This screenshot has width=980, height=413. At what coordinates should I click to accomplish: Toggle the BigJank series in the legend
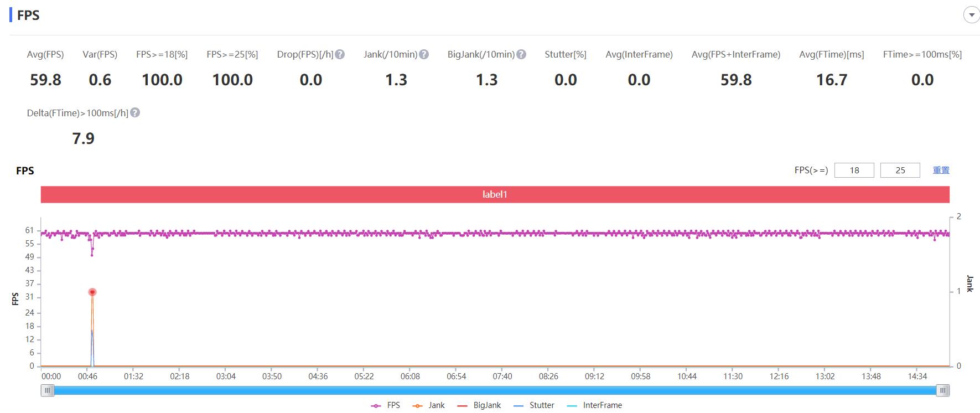pos(479,405)
